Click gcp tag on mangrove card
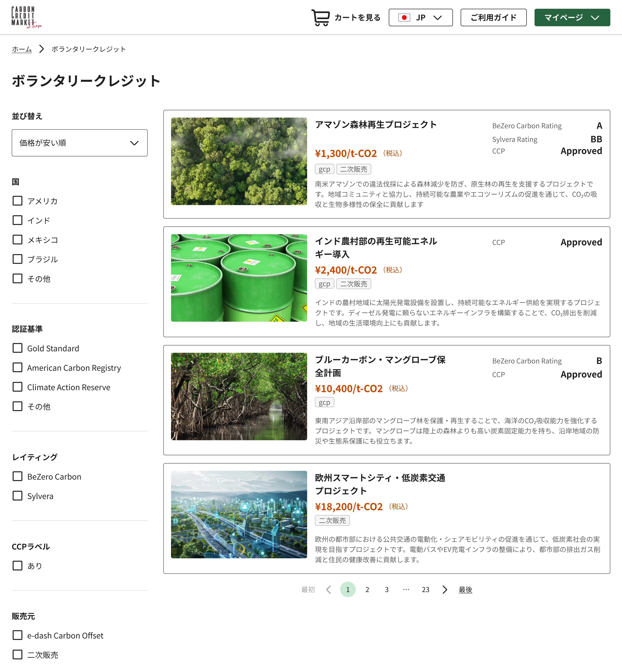 click(324, 402)
